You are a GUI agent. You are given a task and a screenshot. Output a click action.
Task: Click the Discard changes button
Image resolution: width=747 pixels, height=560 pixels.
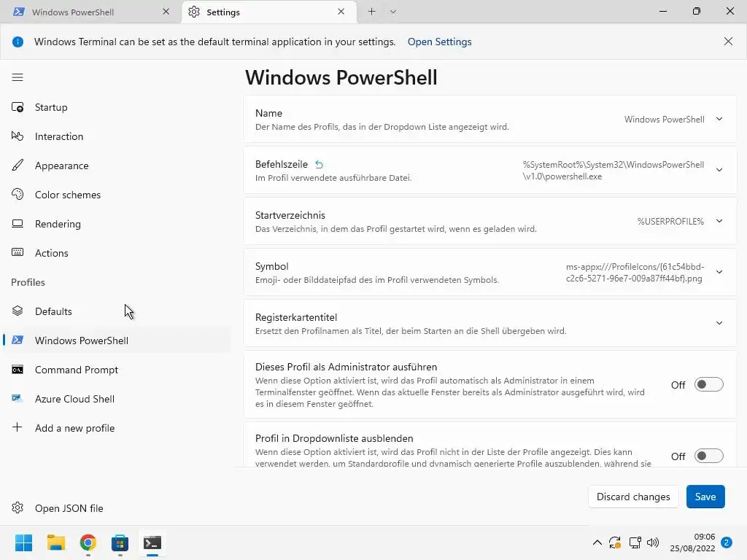[633, 497]
